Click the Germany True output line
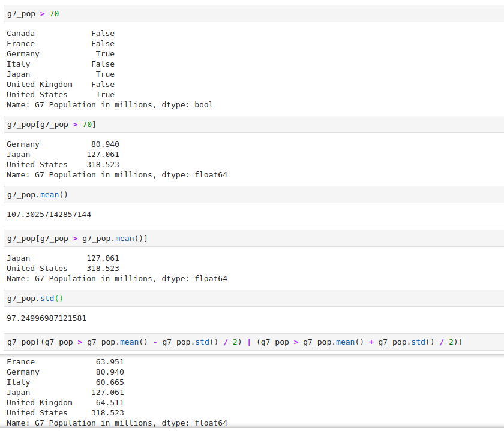This screenshot has height=431, width=504. [x=60, y=53]
